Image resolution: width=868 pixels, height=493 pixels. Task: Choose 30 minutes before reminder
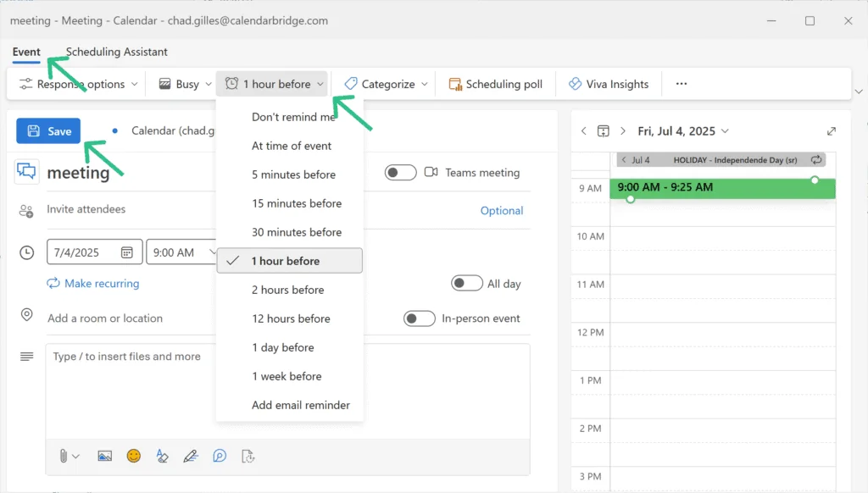290,232
